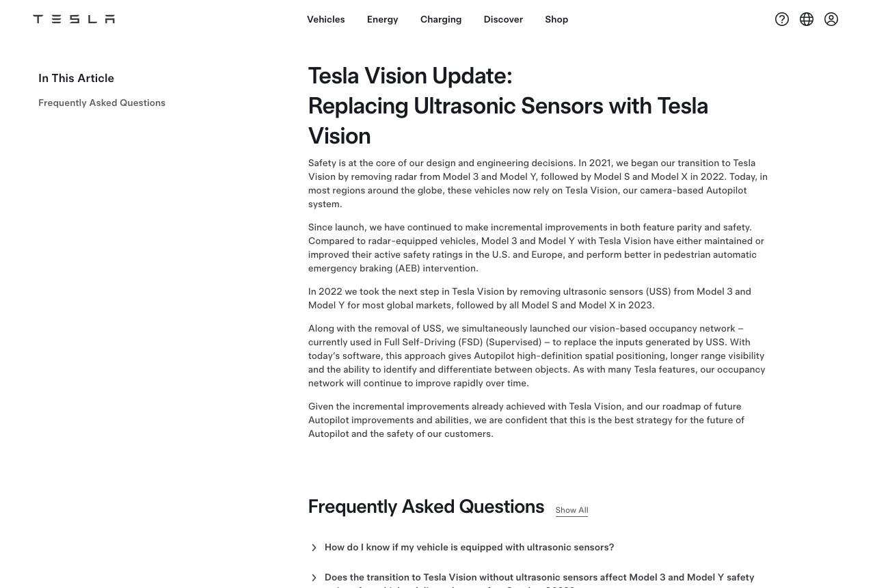This screenshot has width=875, height=588.
Task: Open the Vehicles menu
Action: tap(325, 19)
